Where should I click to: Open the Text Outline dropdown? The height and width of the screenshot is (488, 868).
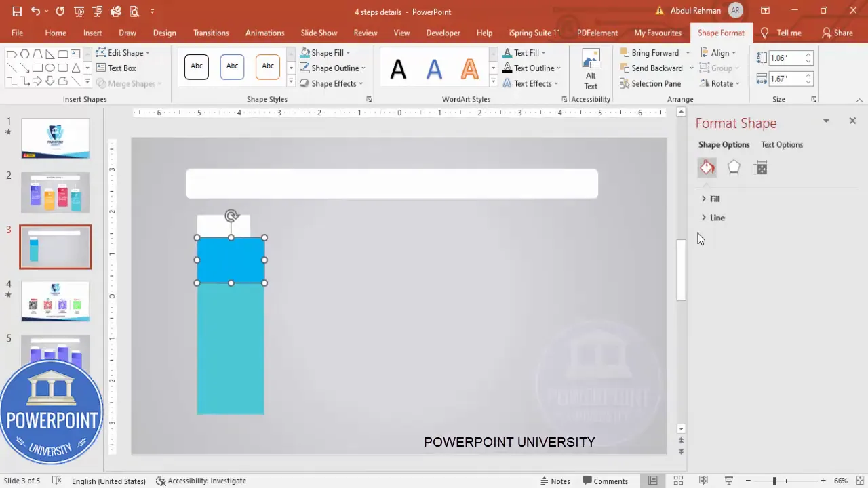pos(532,68)
